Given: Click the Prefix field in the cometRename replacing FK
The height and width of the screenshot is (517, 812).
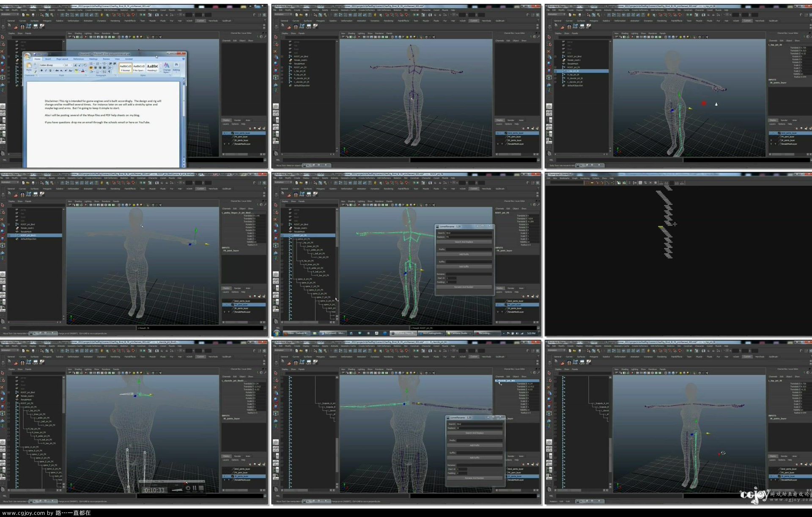Looking at the screenshot, I should (469, 249).
